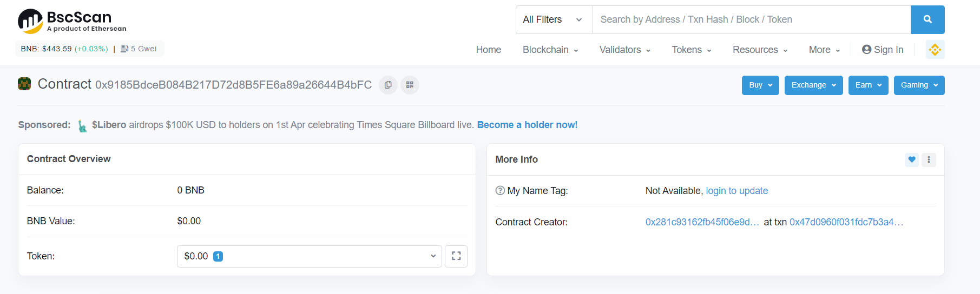Expand token holdings to full view
Viewport: 980px width, 294px height.
[x=456, y=256]
